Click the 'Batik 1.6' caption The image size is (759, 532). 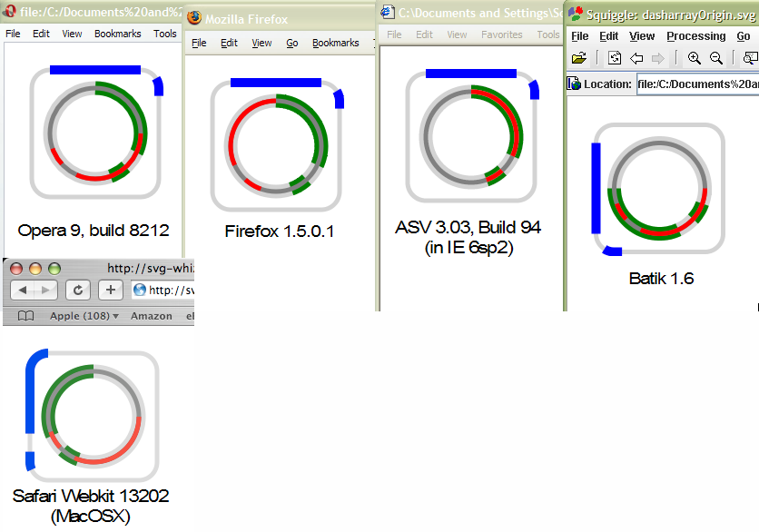coord(661,279)
